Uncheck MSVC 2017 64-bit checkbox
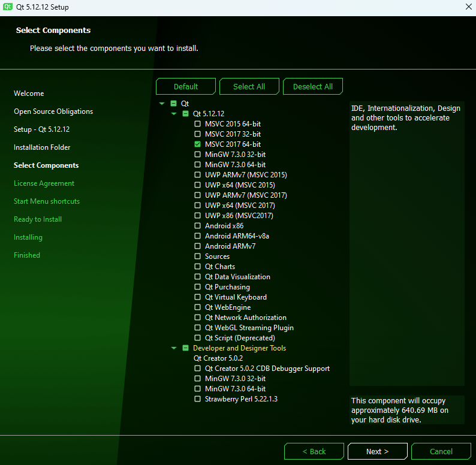 point(197,144)
